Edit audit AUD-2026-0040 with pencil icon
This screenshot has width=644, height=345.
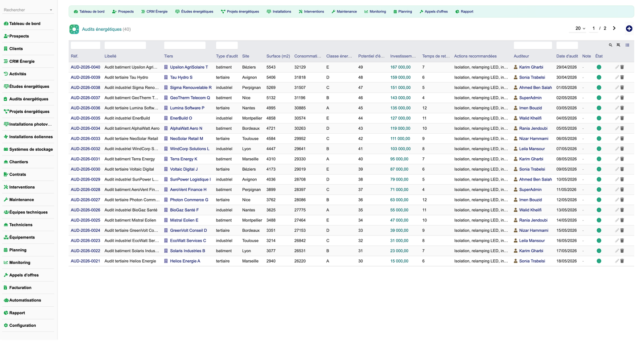[x=617, y=67]
